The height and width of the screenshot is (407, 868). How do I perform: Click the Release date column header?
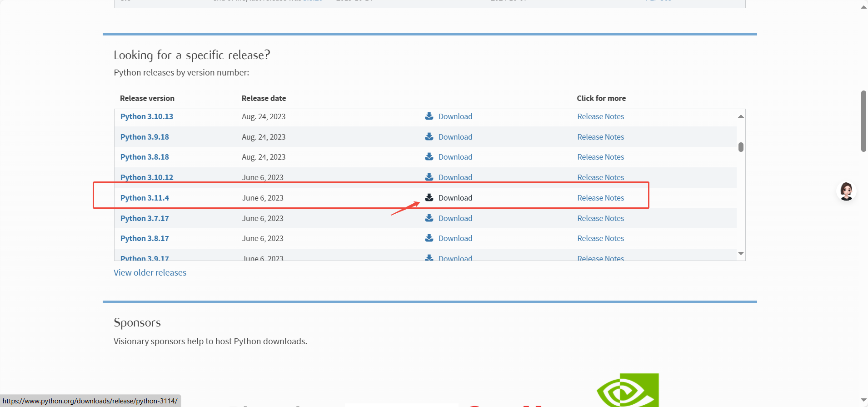click(x=264, y=98)
